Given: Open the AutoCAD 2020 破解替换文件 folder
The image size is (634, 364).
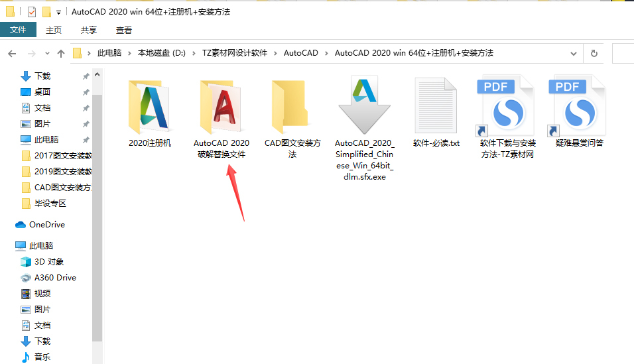Looking at the screenshot, I should tap(222, 119).
